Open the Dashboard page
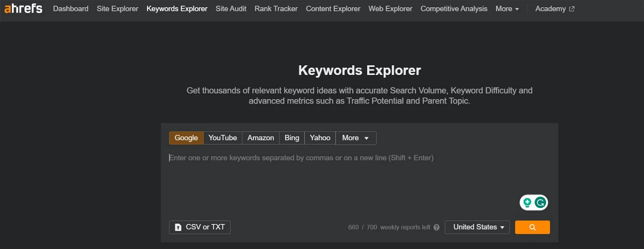Image resolution: width=644 pixels, height=249 pixels. point(70,9)
